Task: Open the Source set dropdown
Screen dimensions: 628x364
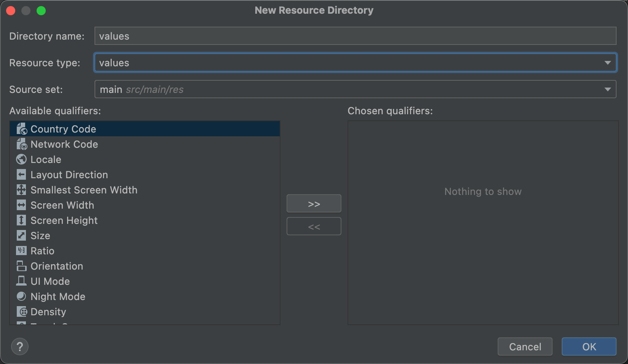Action: (608, 89)
